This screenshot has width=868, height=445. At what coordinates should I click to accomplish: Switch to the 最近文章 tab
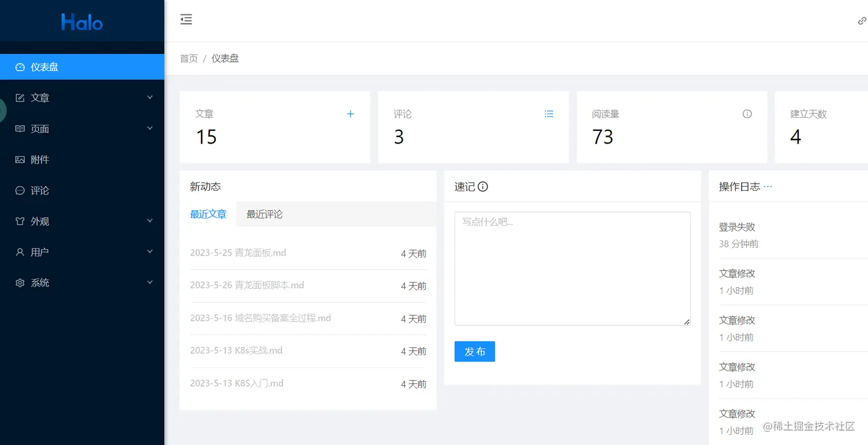208,214
